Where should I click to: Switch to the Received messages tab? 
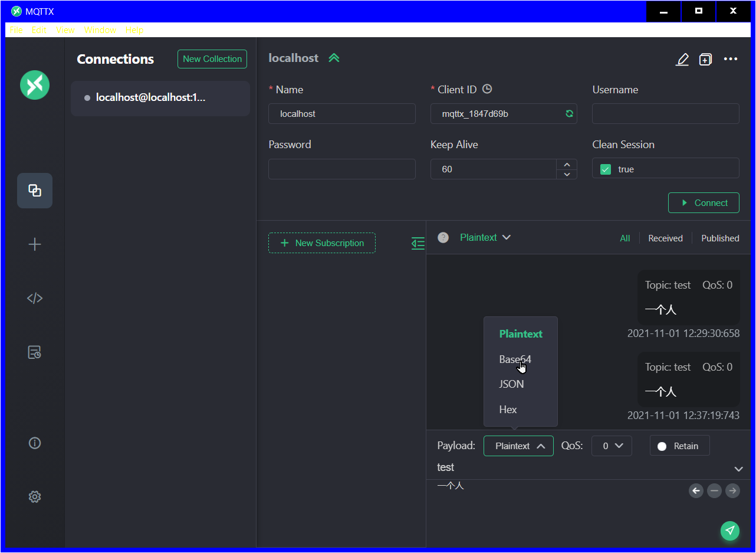(665, 238)
